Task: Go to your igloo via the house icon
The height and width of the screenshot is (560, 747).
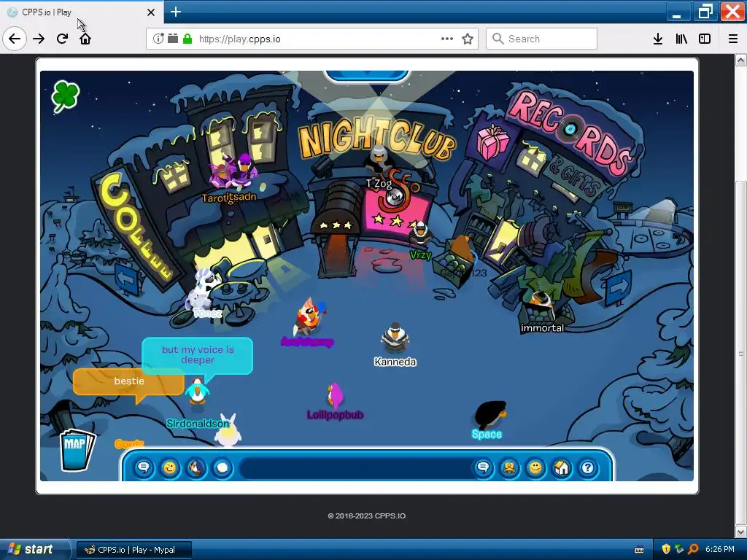Action: point(562,468)
